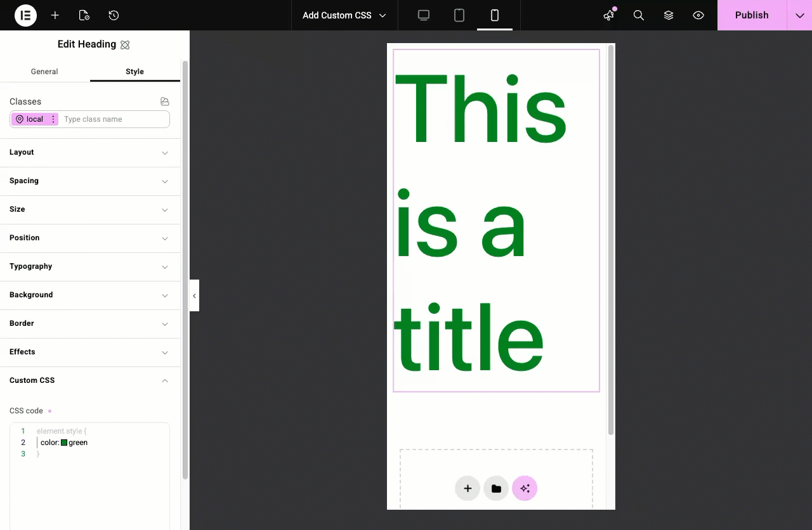
Task: Open the revision history icon
Action: point(114,15)
